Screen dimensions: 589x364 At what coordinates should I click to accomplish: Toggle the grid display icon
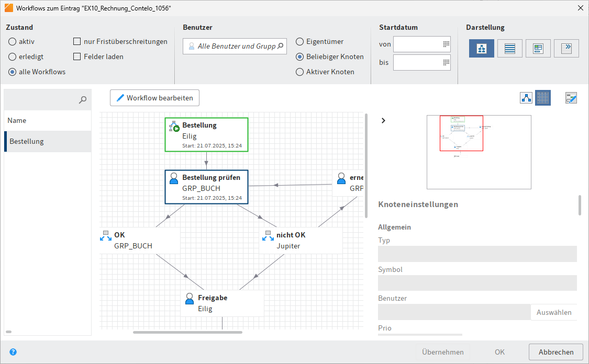pos(543,98)
